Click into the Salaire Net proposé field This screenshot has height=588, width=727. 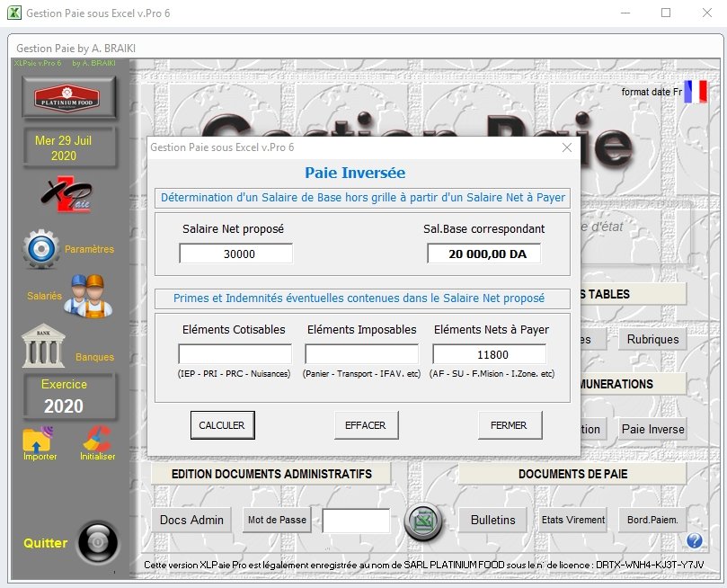pos(235,254)
